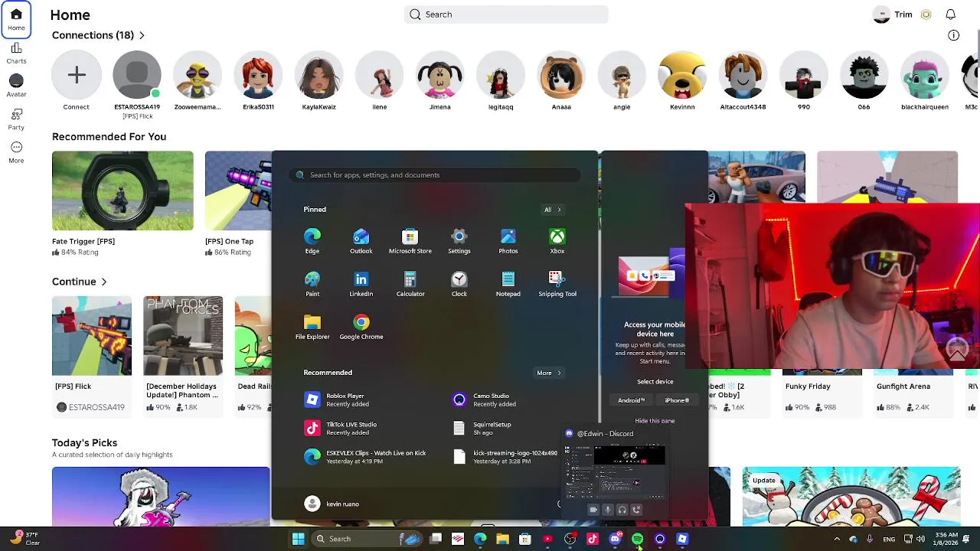Launch Snipping Tool pinned app

557,284
